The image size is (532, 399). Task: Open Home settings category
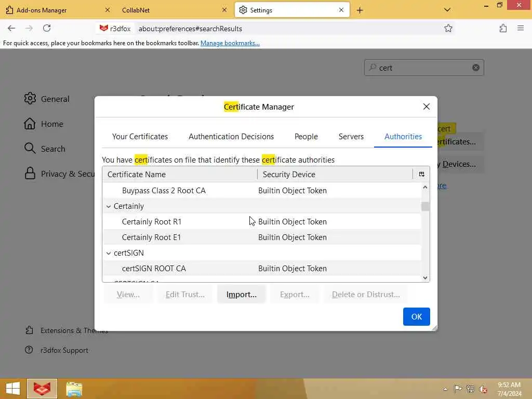(44, 124)
